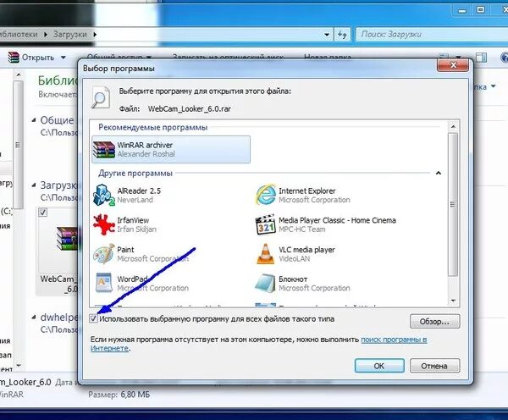The image size is (508, 420).
Task: Collapse the dwhelper group triangle
Action: (34, 318)
